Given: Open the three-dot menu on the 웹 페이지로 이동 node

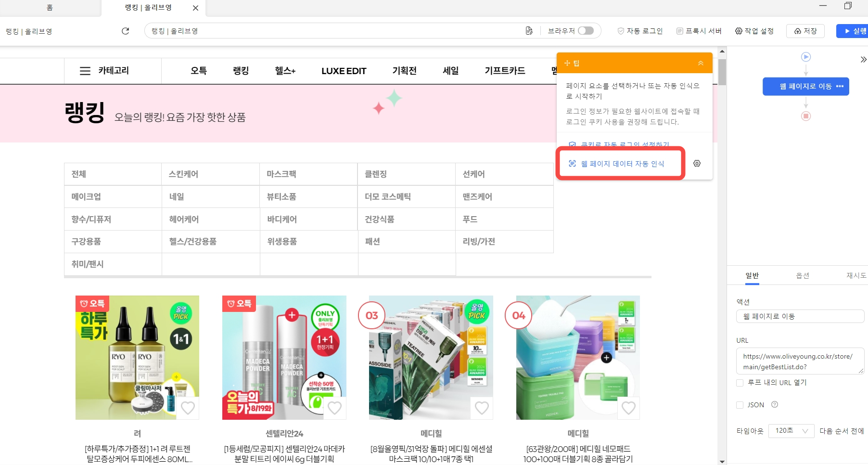Looking at the screenshot, I should point(840,87).
